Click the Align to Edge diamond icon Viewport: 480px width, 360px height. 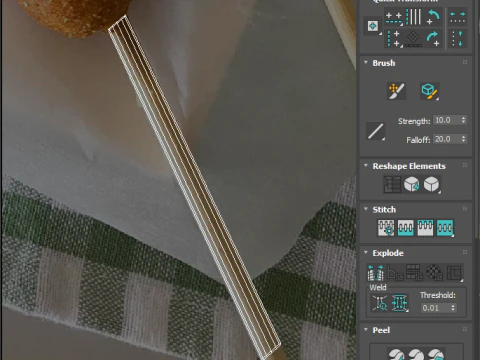414,39
